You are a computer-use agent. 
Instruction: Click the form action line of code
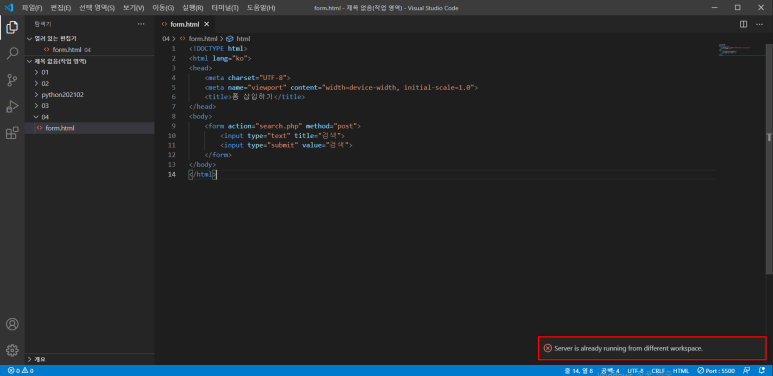[282, 126]
